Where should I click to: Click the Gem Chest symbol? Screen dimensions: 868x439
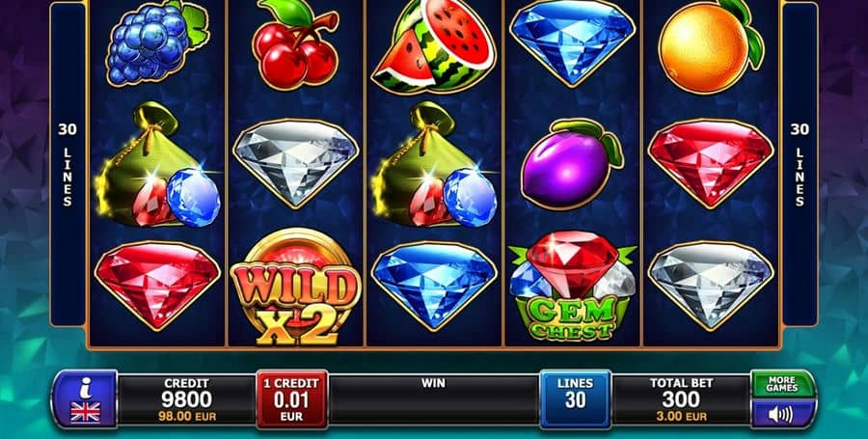point(572,286)
